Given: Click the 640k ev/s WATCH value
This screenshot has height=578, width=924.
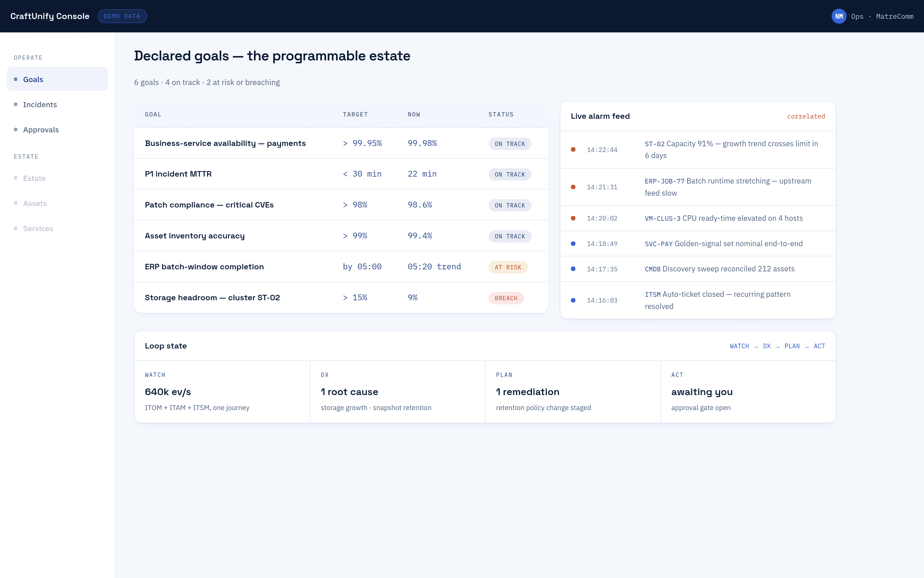Looking at the screenshot, I should tap(168, 392).
